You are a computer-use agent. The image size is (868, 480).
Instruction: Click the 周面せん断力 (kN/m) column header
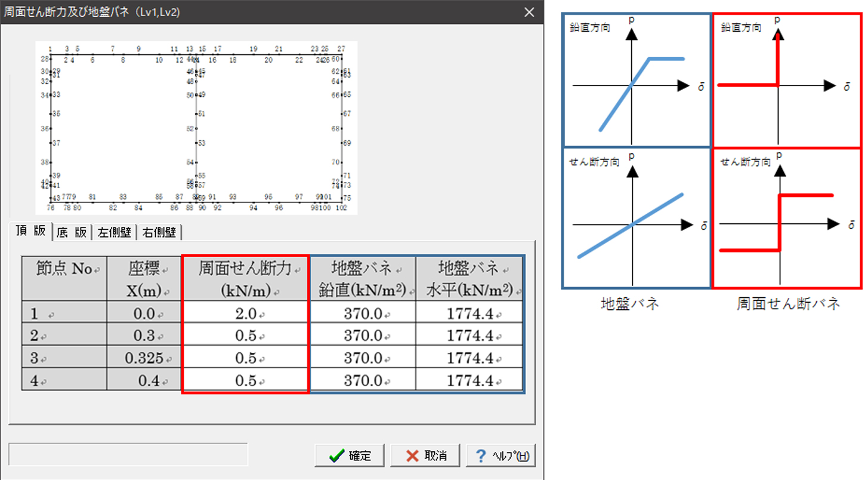coord(245,279)
